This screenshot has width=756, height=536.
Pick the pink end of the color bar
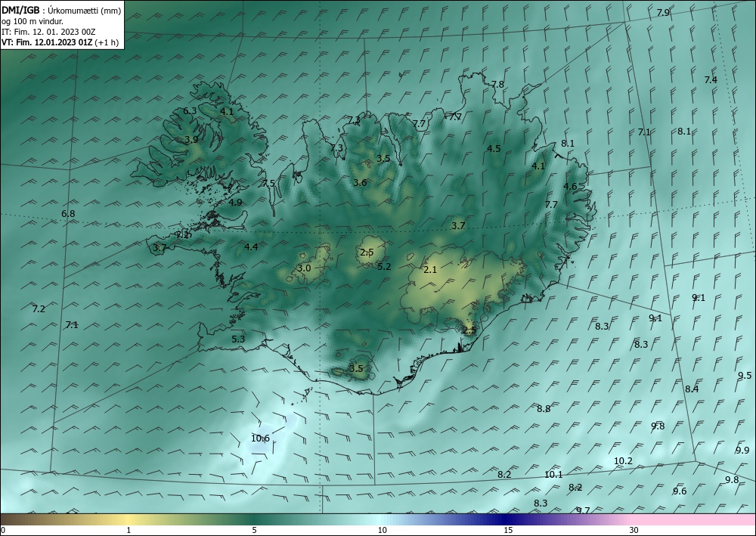[x=694, y=519]
